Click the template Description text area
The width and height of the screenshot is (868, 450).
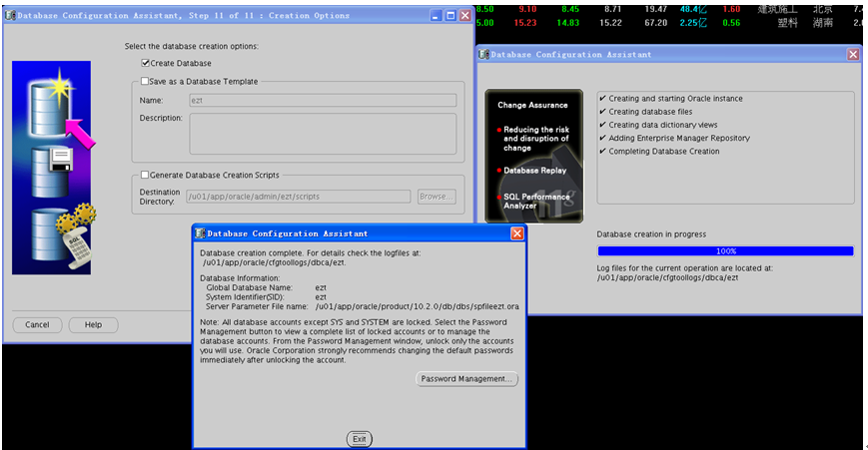[x=323, y=134]
